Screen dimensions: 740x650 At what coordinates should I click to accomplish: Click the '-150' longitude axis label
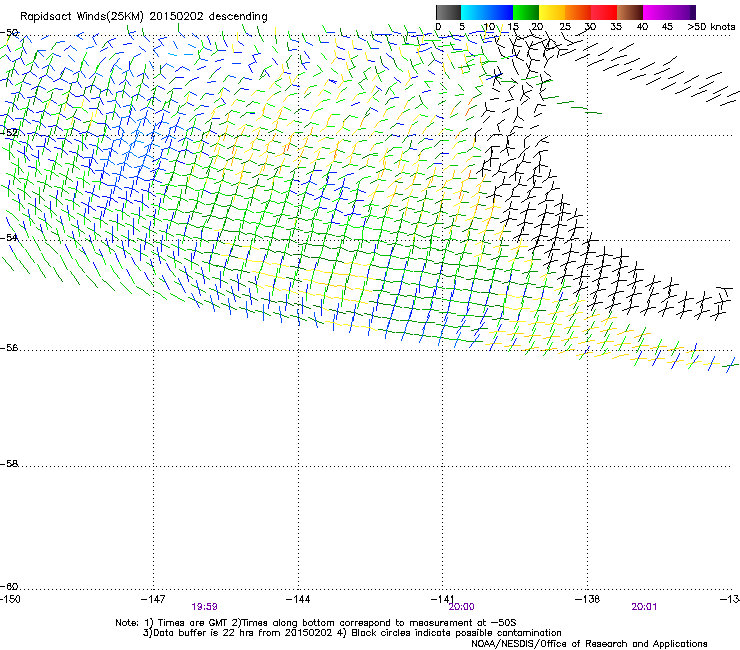pyautogui.click(x=10, y=599)
